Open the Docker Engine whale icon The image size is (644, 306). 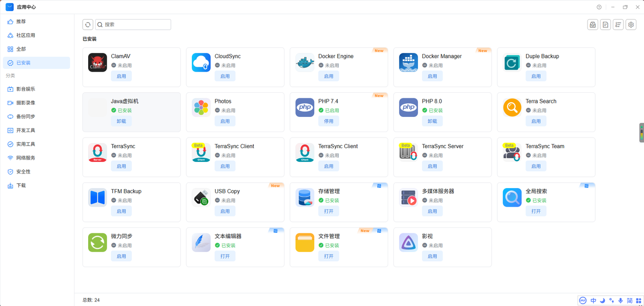pos(305,63)
